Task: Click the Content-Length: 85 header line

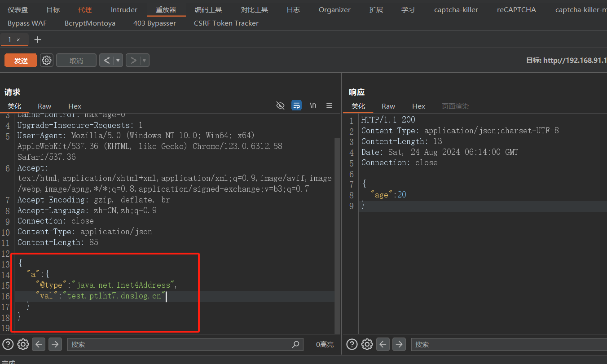Action: pyautogui.click(x=58, y=242)
